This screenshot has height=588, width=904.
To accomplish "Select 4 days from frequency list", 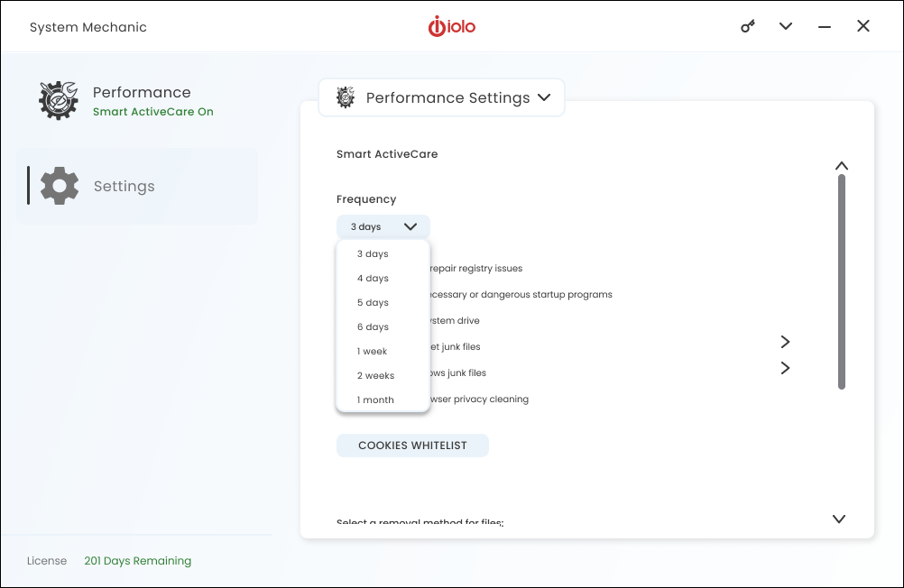I will 373,278.
